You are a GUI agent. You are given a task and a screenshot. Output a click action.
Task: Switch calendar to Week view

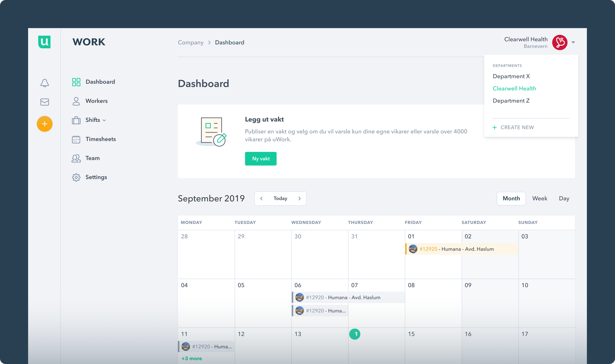coord(540,198)
